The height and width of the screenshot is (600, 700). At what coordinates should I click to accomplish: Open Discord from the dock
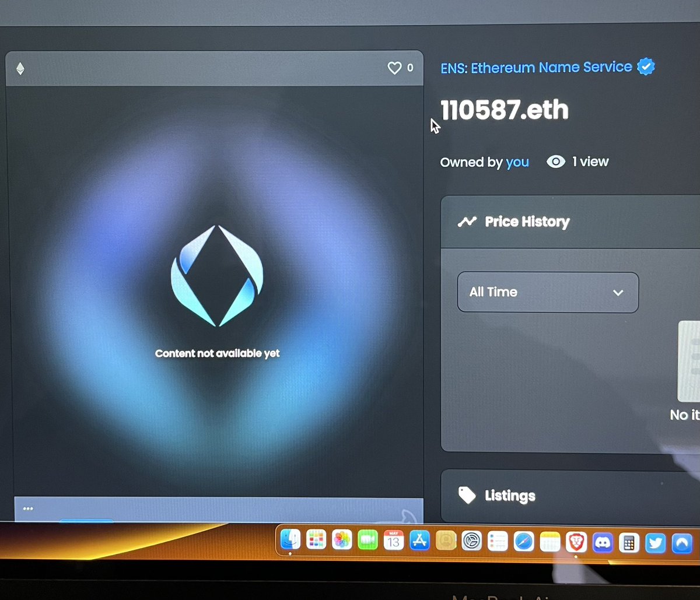coord(602,543)
